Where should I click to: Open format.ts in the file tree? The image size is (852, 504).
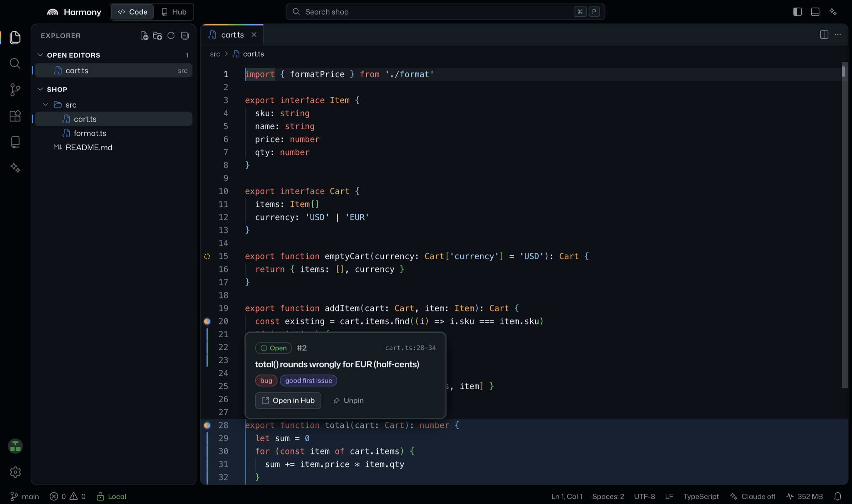pyautogui.click(x=114, y=133)
